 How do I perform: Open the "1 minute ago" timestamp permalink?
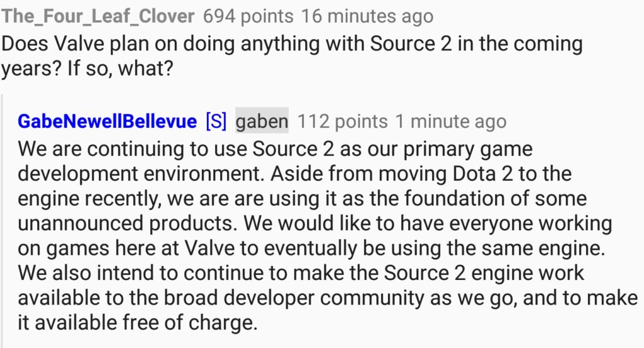[x=450, y=121]
